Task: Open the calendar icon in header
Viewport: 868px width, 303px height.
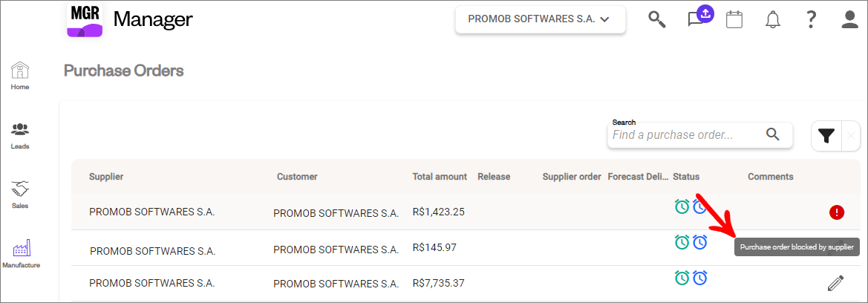Action: 734,19
